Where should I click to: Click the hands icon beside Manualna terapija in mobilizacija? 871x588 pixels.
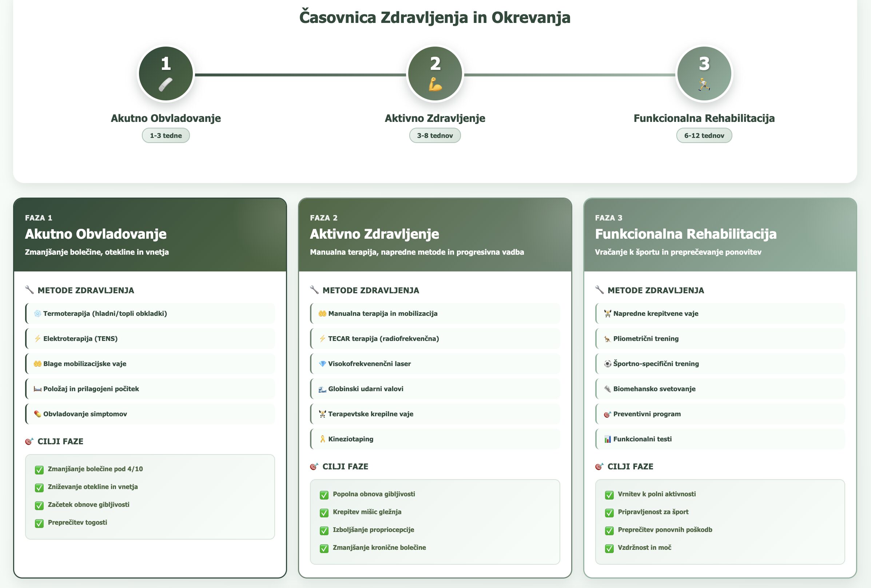point(322,314)
